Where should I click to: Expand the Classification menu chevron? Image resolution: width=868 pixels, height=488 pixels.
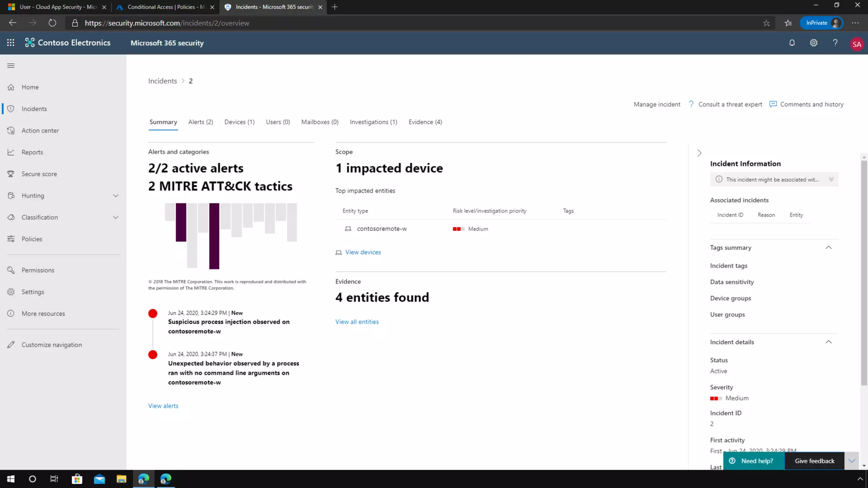pos(115,217)
